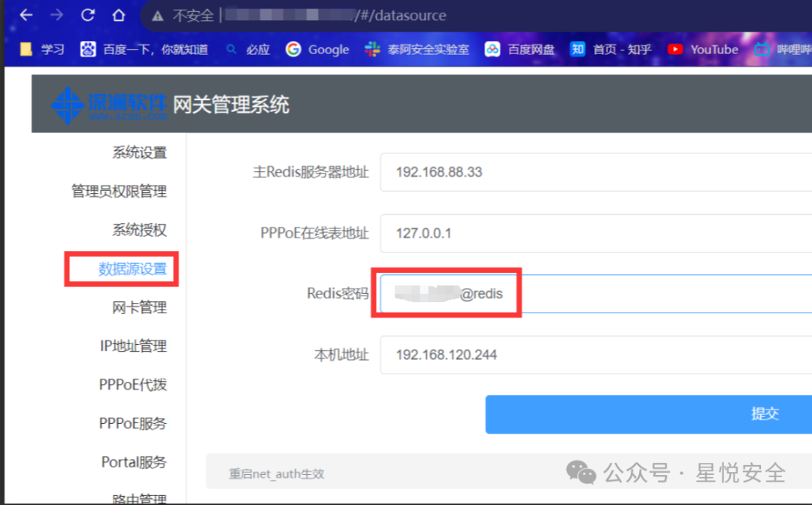Open PPPoE代拨 in the sidebar
Viewport: 812px width, 505px height.
click(x=132, y=385)
